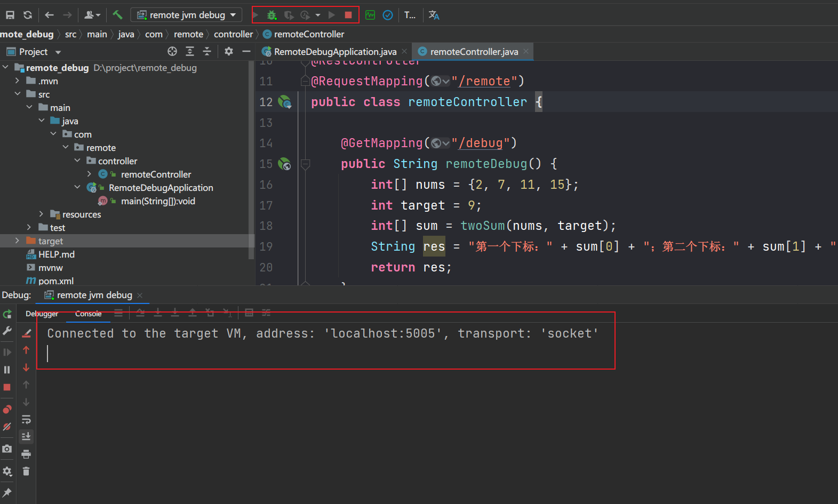Print console output with the printer icon
The image size is (838, 504).
[x=26, y=454]
